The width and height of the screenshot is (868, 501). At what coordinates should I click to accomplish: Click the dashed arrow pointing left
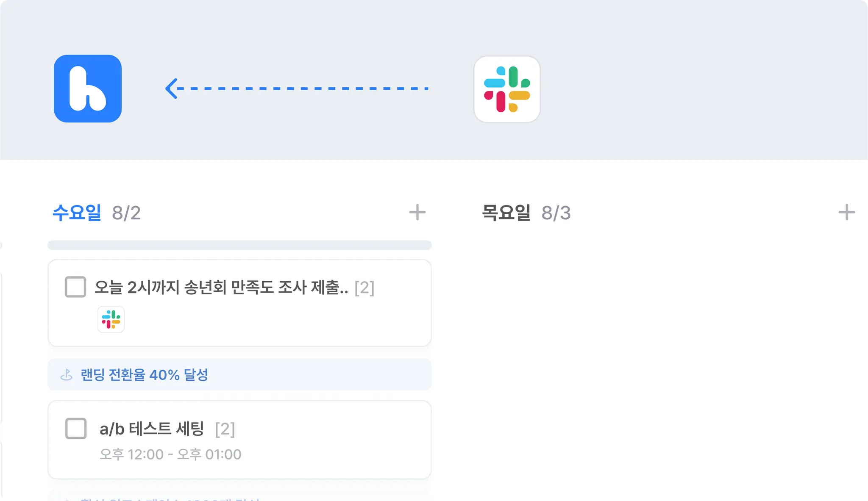(297, 89)
